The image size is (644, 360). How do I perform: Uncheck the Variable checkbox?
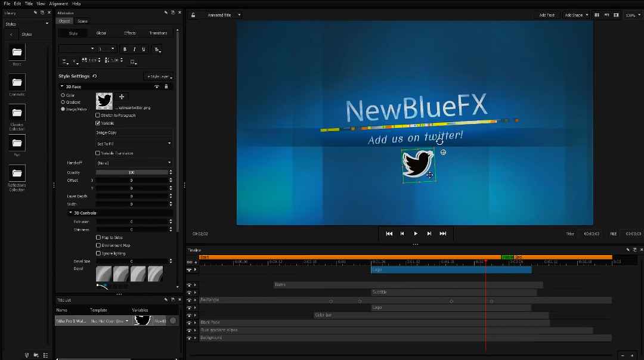[98, 123]
